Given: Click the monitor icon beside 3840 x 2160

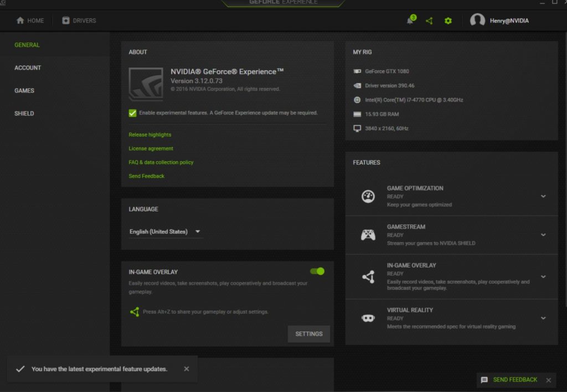Looking at the screenshot, I should coord(357,128).
